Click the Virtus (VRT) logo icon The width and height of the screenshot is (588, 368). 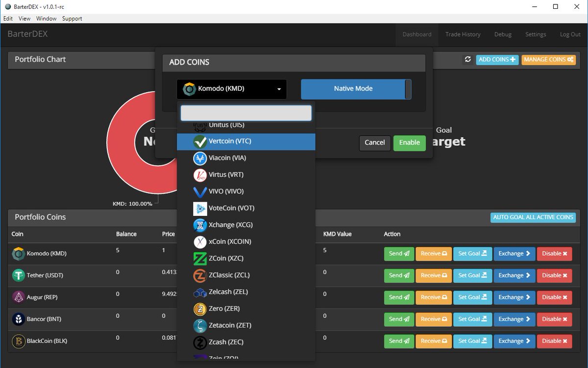coord(200,175)
